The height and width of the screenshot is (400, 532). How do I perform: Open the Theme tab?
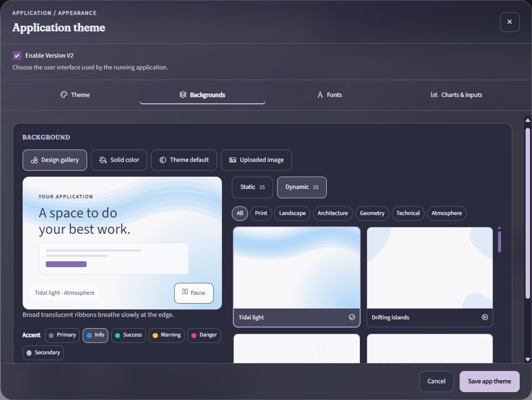click(75, 95)
